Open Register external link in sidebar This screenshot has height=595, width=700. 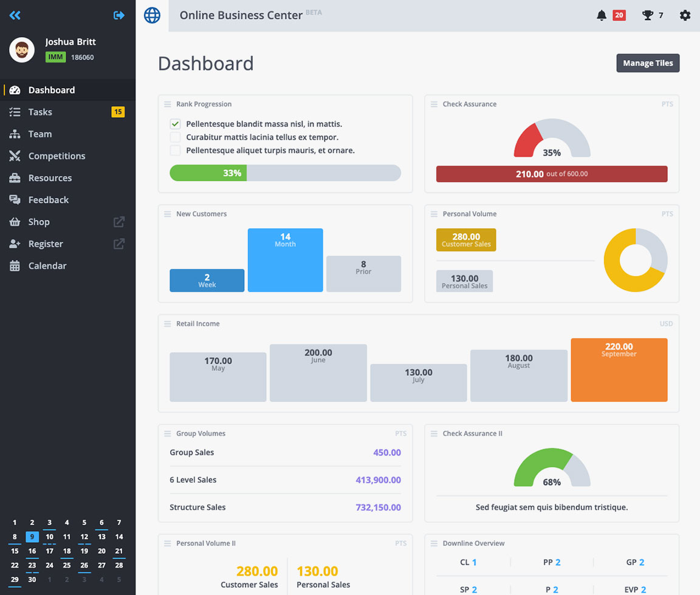coord(119,244)
